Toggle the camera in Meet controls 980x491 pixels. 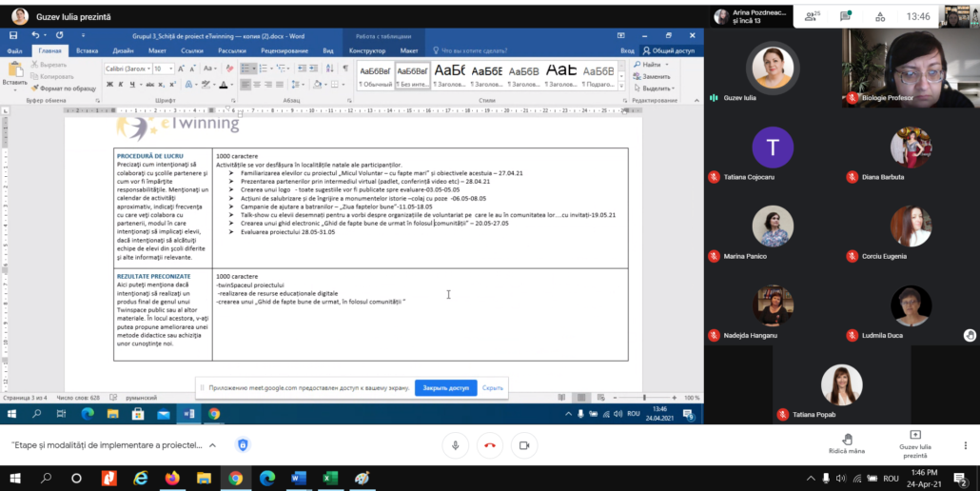pos(523,444)
